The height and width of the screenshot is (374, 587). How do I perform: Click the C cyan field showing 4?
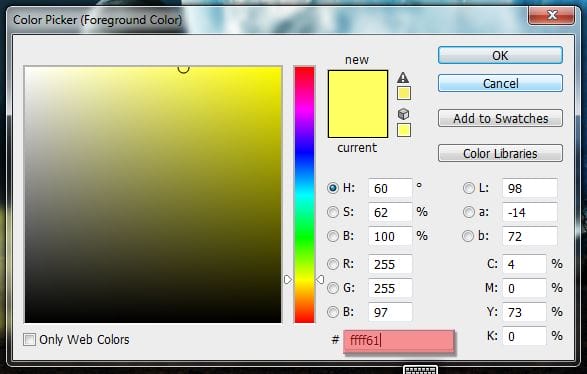[x=524, y=264]
